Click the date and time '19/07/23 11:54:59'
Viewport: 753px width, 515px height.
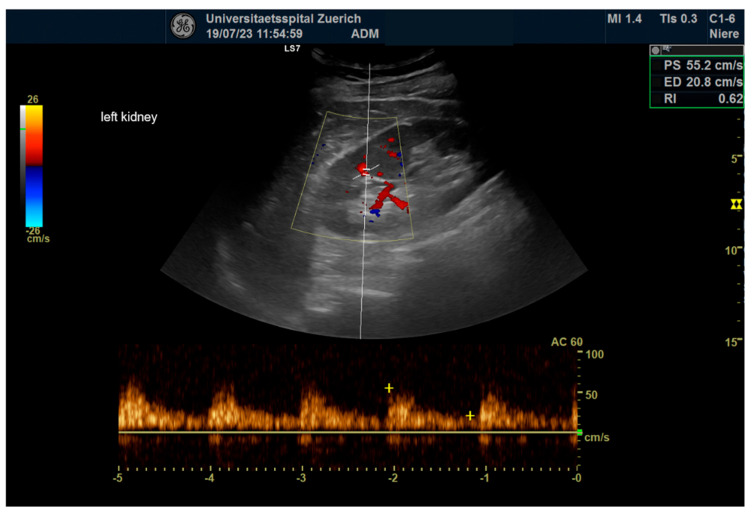pyautogui.click(x=254, y=34)
